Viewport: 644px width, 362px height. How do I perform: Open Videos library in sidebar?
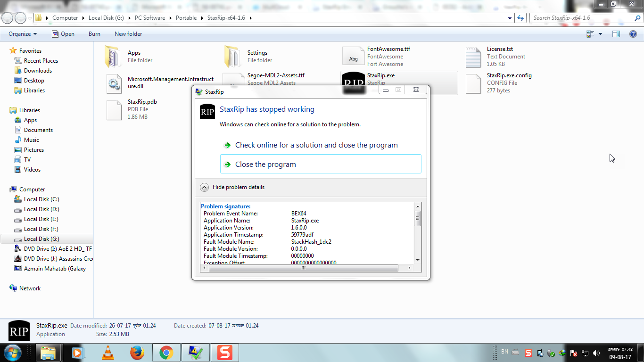pyautogui.click(x=32, y=170)
